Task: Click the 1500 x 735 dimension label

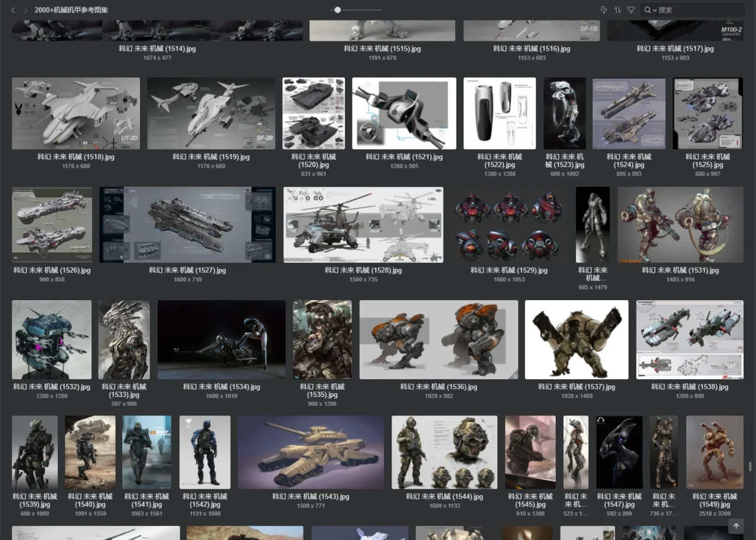Action: click(363, 279)
